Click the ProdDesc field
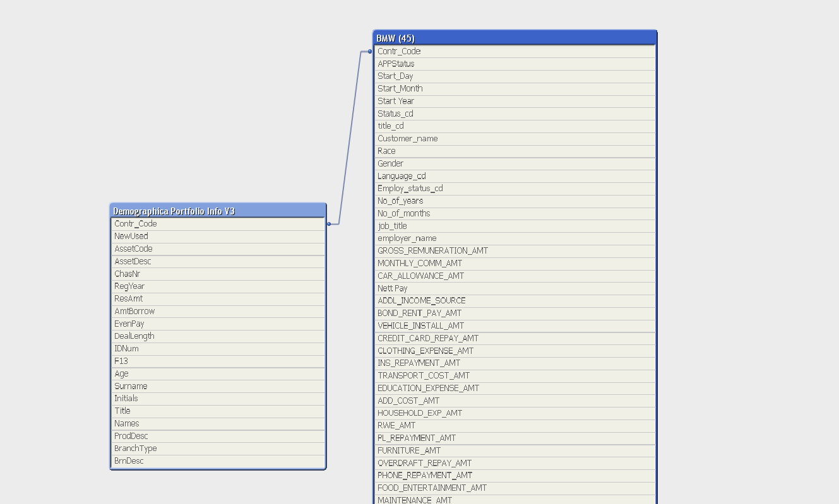Viewport: 839px width, 504px height. (218, 437)
